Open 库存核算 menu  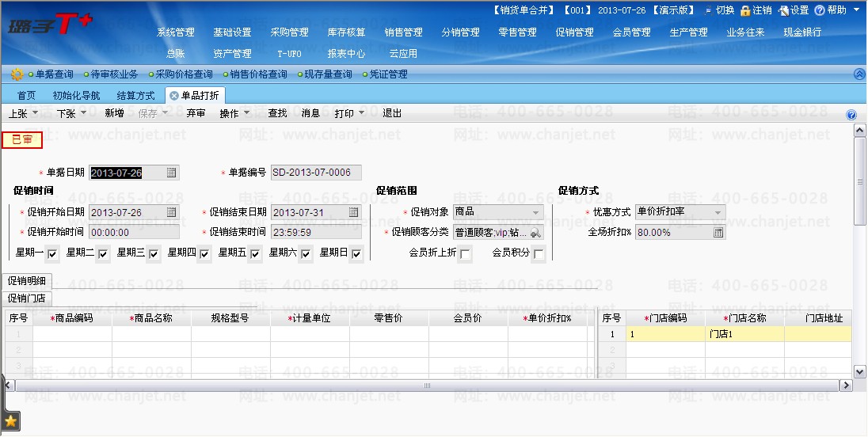[x=347, y=32]
